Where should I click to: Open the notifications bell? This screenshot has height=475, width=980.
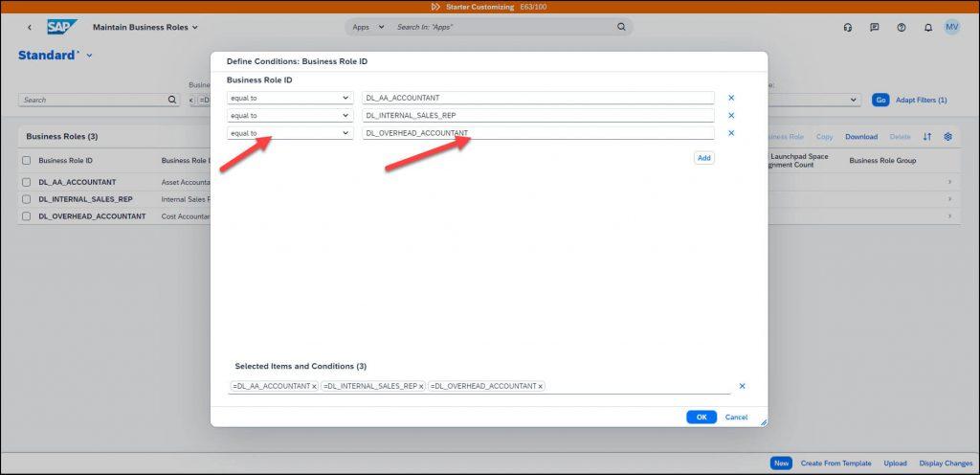(928, 28)
